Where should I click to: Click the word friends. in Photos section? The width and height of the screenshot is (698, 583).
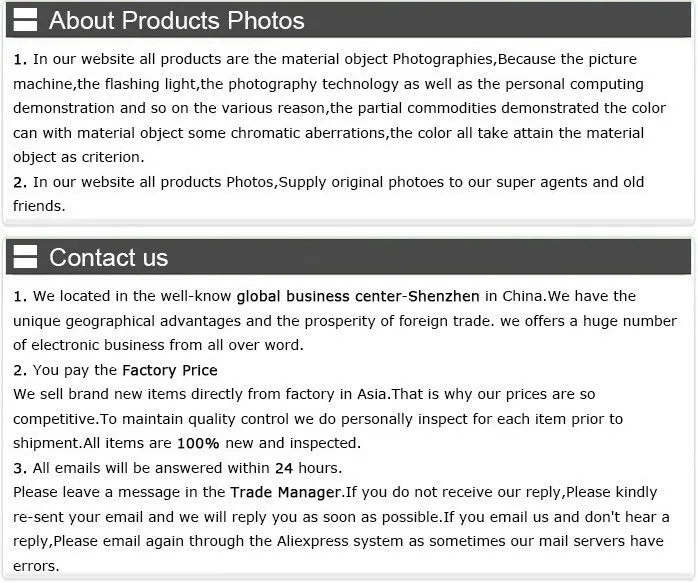pos(39,206)
